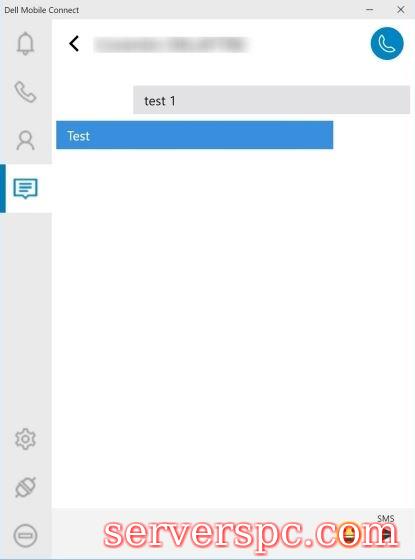This screenshot has height=560, width=415.
Task: Select the gray "test 1" message bubble
Action: tap(271, 100)
